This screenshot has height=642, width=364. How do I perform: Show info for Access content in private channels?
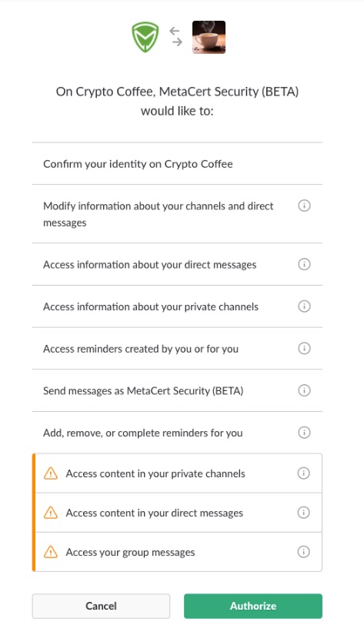pyautogui.click(x=303, y=473)
